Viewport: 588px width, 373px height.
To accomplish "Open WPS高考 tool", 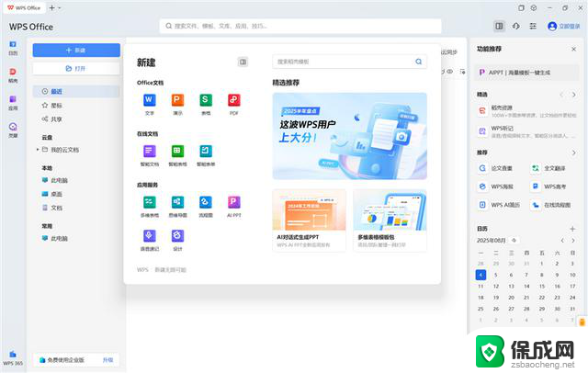I will tap(548, 186).
